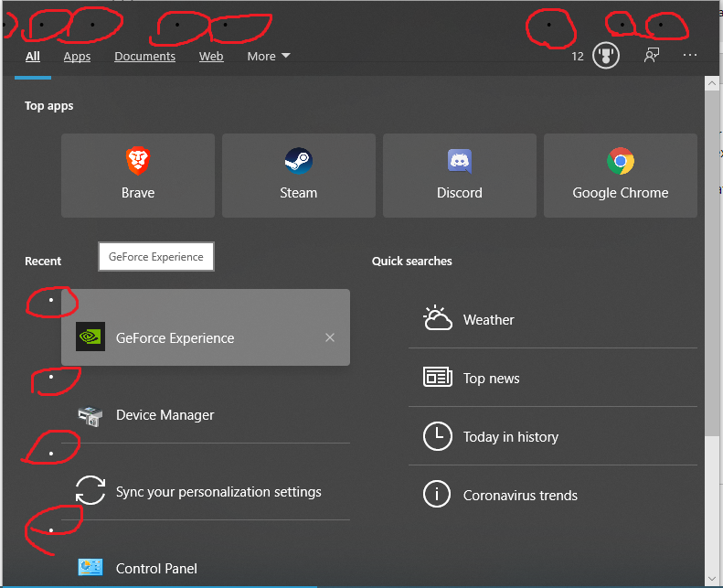723x588 pixels.
Task: Remove GeForce Experience from recent list
Action: tap(330, 337)
